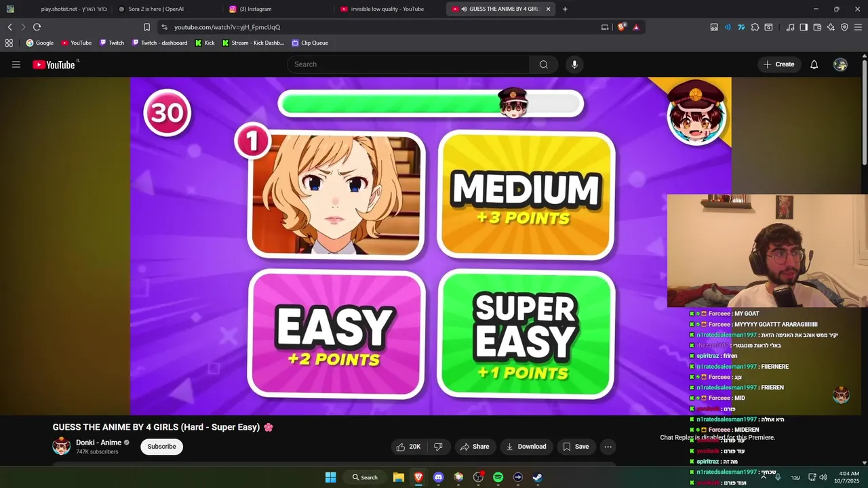The image size is (868, 488).
Task: Open the Kick bookmark
Action: pos(205,43)
